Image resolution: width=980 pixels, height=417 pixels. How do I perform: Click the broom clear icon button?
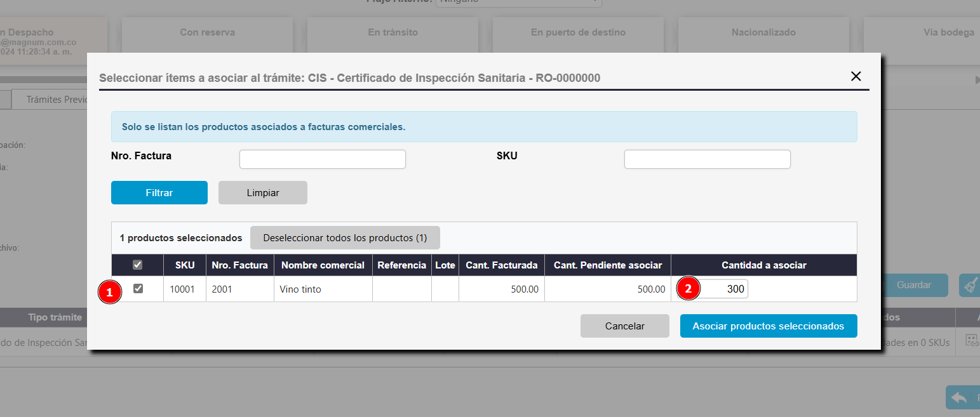(x=970, y=286)
